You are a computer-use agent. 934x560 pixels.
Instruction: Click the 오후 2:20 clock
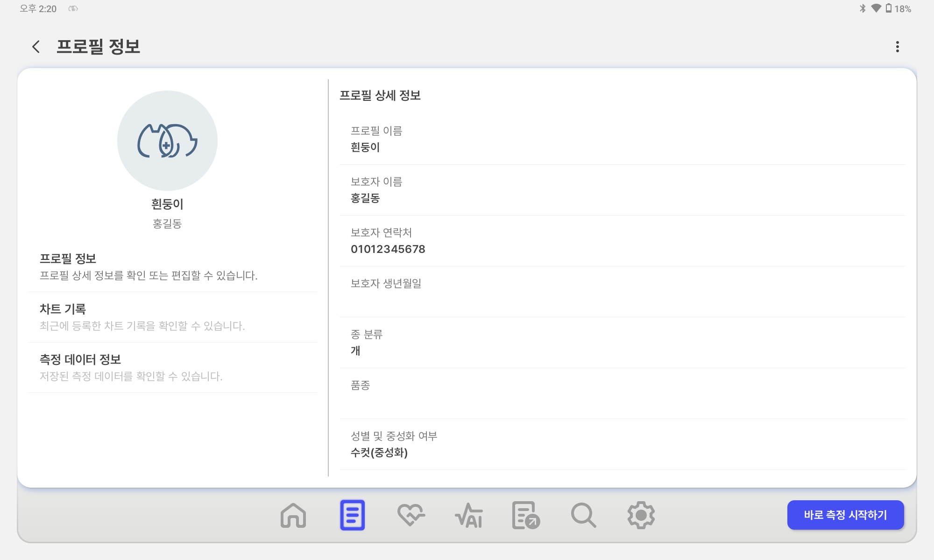pos(38,8)
